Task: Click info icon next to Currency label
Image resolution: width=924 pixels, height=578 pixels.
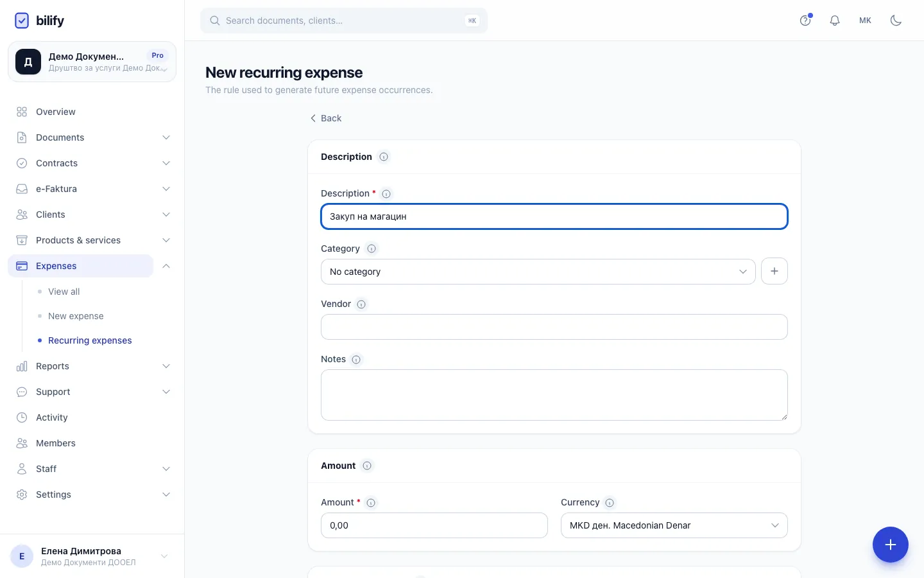Action: (x=610, y=503)
